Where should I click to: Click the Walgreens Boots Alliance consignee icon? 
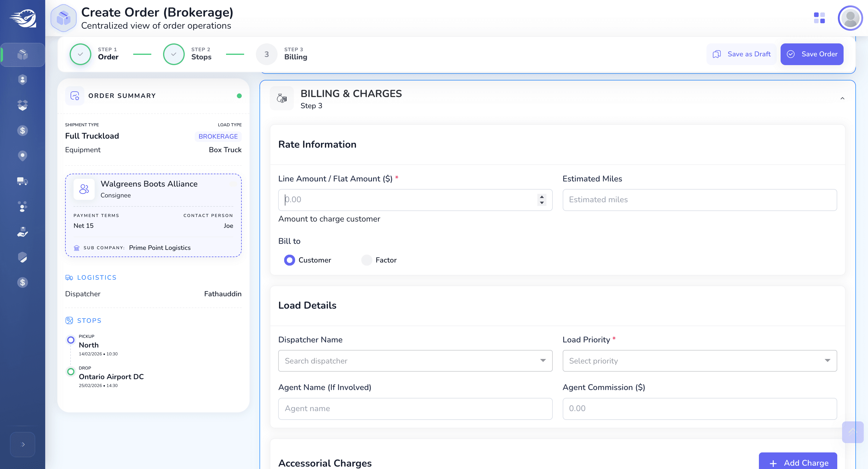tap(84, 189)
